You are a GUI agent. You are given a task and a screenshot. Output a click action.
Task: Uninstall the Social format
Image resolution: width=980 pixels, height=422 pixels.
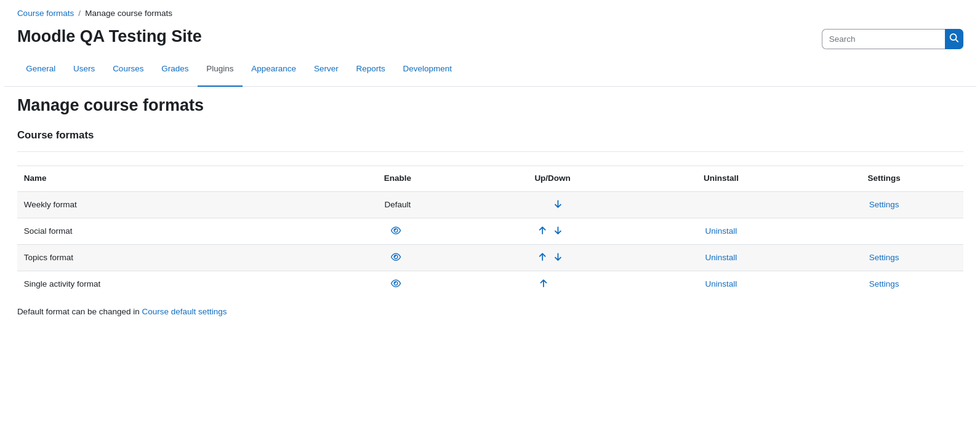coord(721,231)
